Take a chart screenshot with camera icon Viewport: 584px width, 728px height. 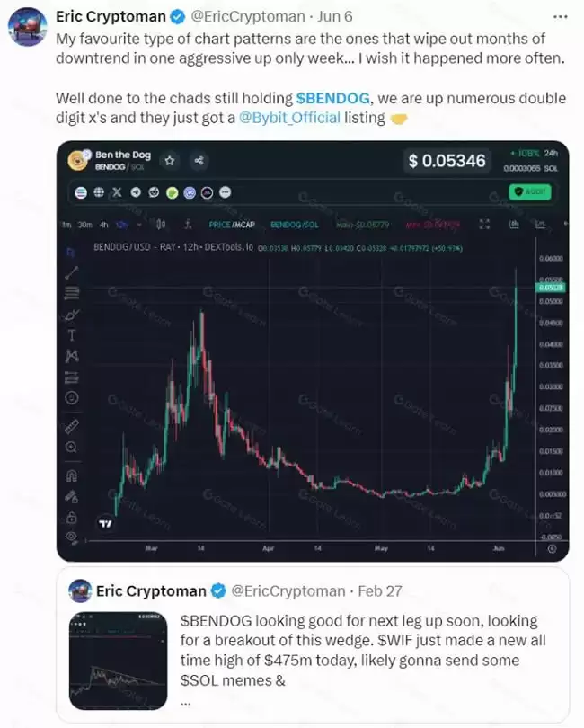514,224
